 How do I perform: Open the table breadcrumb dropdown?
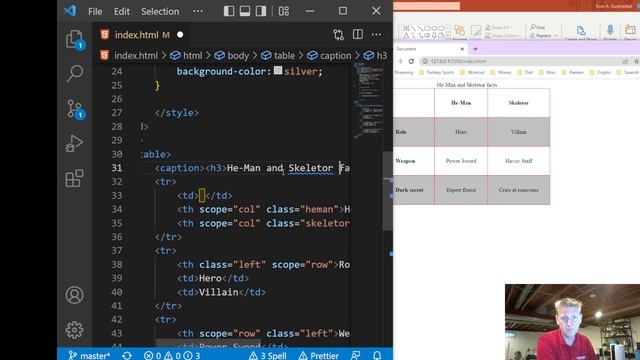point(278,56)
